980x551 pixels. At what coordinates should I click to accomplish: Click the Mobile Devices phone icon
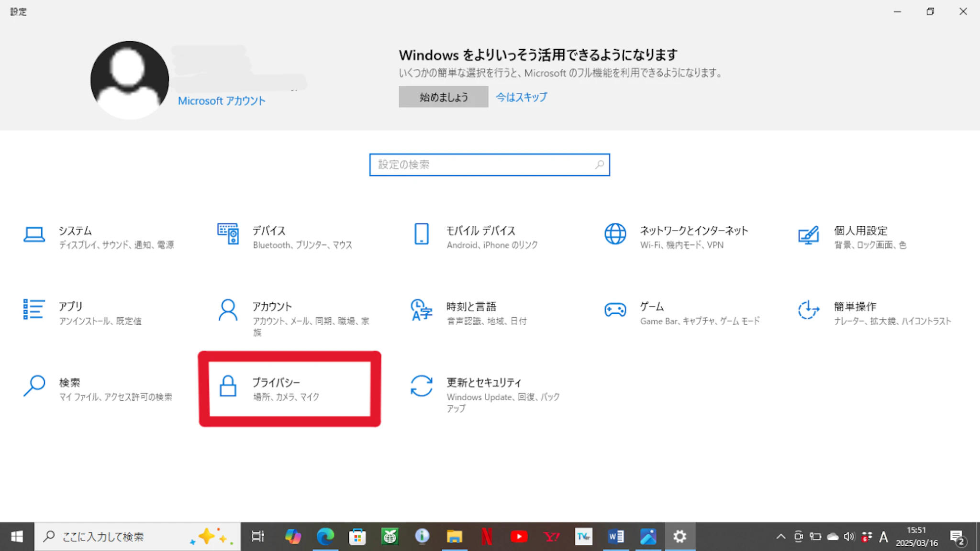point(422,234)
